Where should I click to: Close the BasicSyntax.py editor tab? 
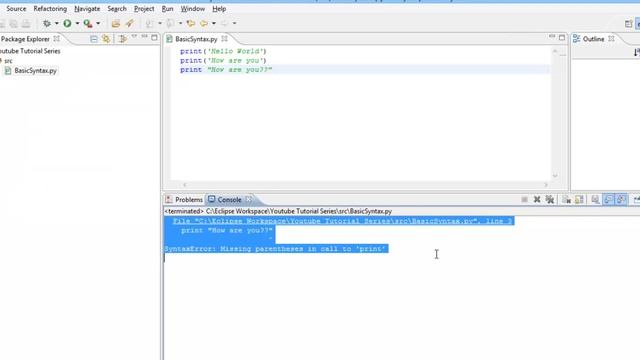[x=224, y=39]
